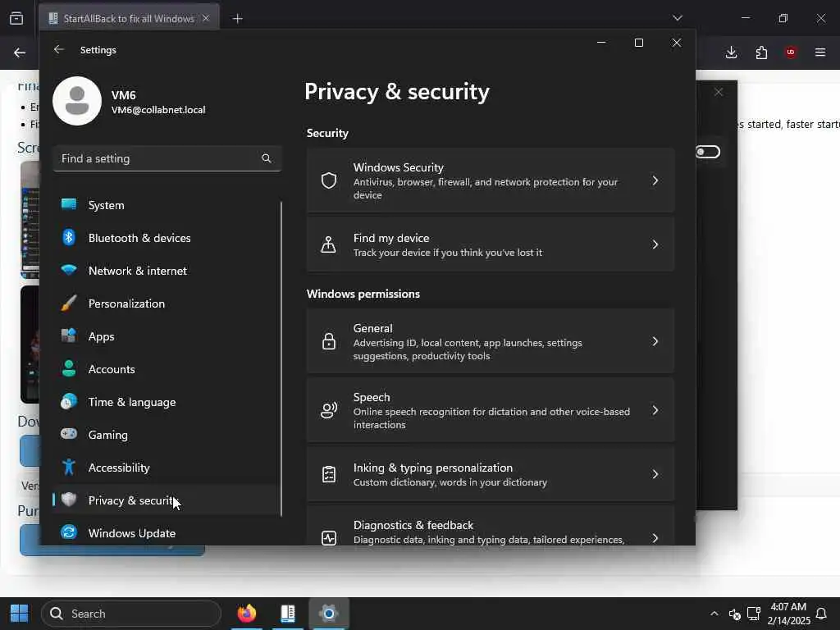Viewport: 840px width, 630px height.
Task: Click the System monitor icon
Action: pyautogui.click(x=69, y=204)
